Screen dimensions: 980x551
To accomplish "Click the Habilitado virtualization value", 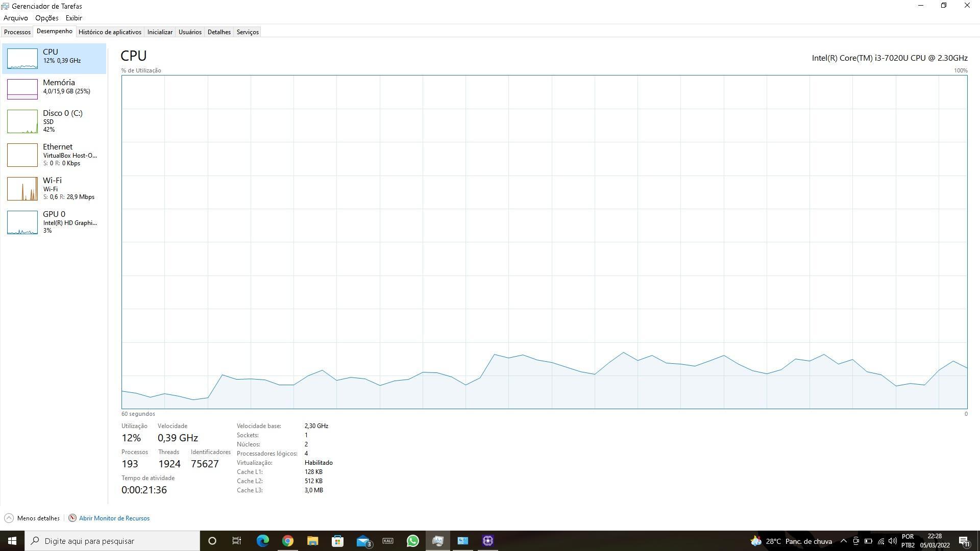I will coord(318,463).
